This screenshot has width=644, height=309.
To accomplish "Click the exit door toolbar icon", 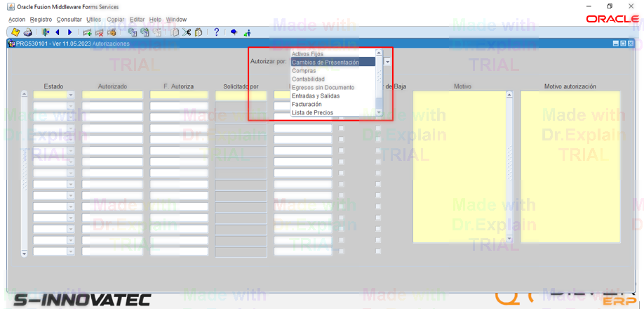I will pyautogui.click(x=46, y=32).
